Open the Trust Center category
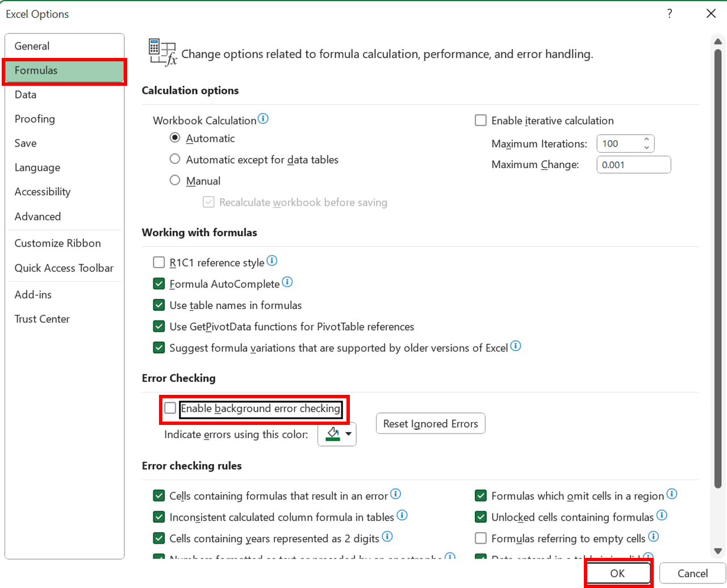727x588 pixels. 64,319
